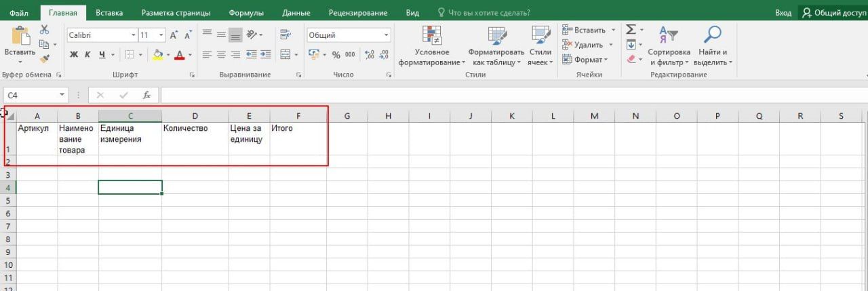Viewport: 868px width, 291px height.
Task: Toggle underline Ч formatting
Action: 102,55
